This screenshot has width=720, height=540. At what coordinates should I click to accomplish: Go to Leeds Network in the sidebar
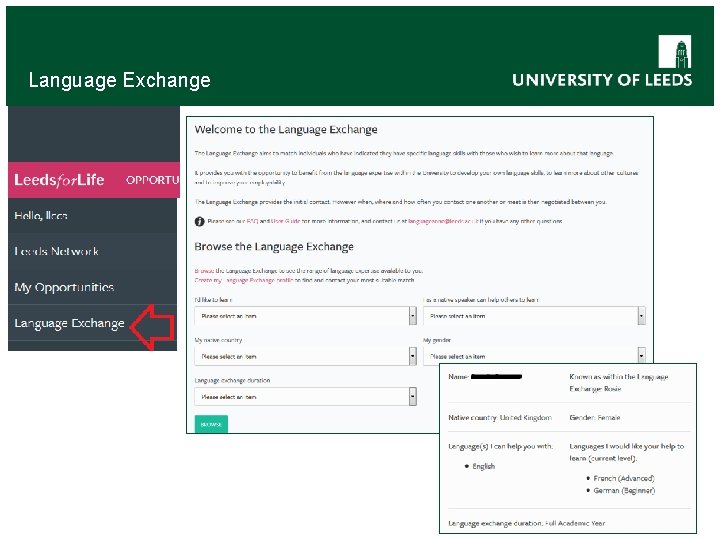tap(56, 252)
